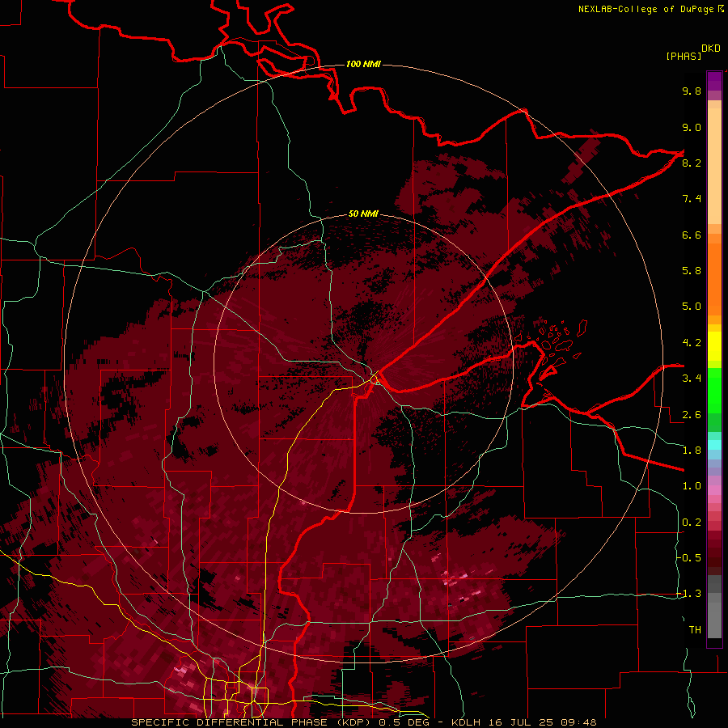Image resolution: width=728 pixels, height=728 pixels.
Task: Pick the cyan segment of color bar
Action: pos(714,445)
